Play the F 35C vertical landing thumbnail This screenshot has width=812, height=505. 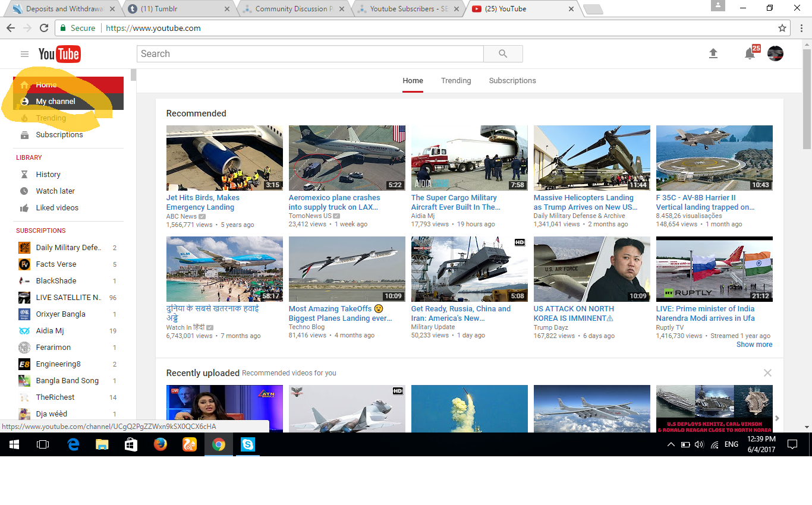coord(715,158)
